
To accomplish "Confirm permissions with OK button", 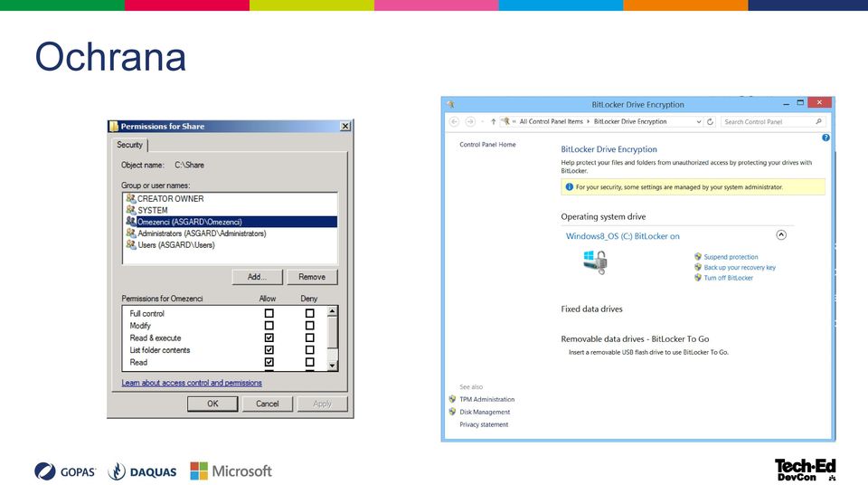I will [x=212, y=404].
